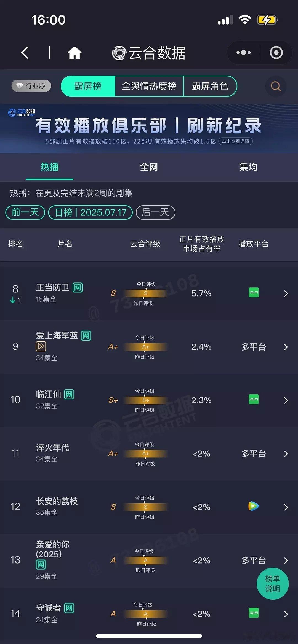Image resolution: width=298 pixels, height=644 pixels.
Task: Switch to the 全网 tab
Action: 149,167
